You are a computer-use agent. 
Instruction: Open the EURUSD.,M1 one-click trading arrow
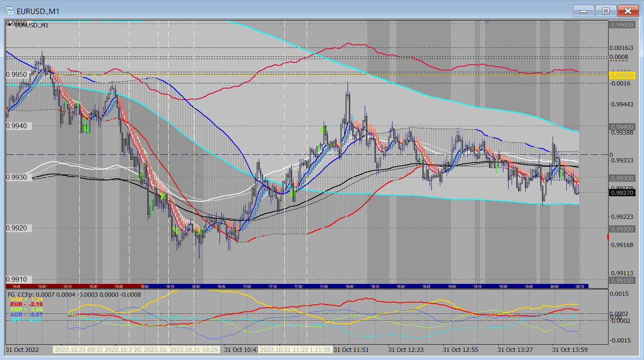(10, 25)
